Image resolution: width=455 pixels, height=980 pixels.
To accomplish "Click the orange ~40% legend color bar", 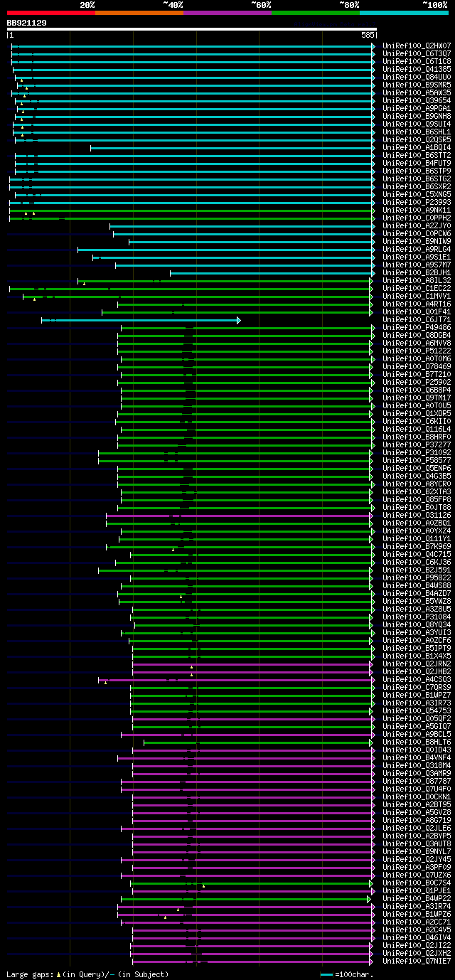I will coord(139,13).
